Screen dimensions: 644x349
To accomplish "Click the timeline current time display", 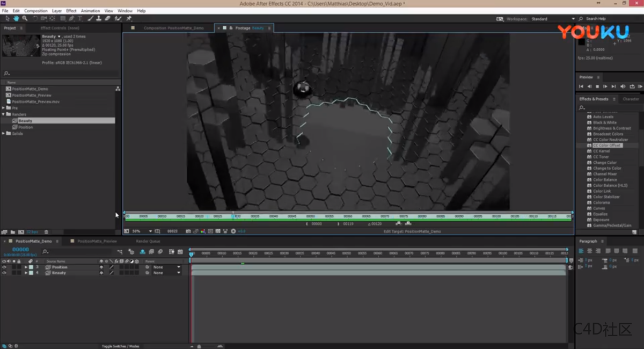I will click(x=20, y=249).
